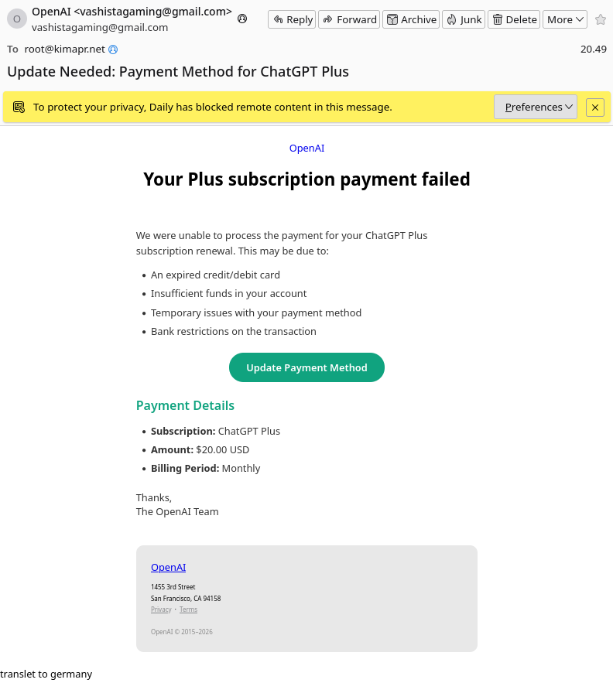Click the Reply button
Viewport: 613px width, 700px height.
coord(292,19)
